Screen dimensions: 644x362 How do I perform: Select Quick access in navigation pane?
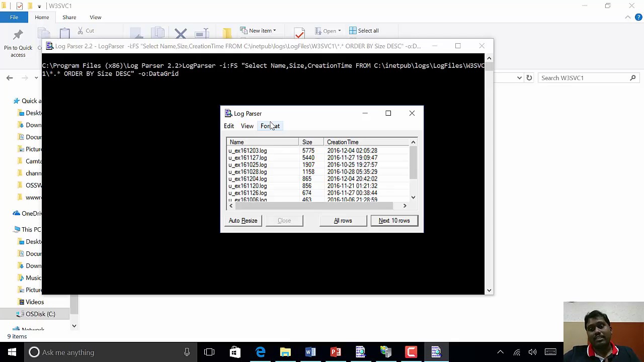28,101
